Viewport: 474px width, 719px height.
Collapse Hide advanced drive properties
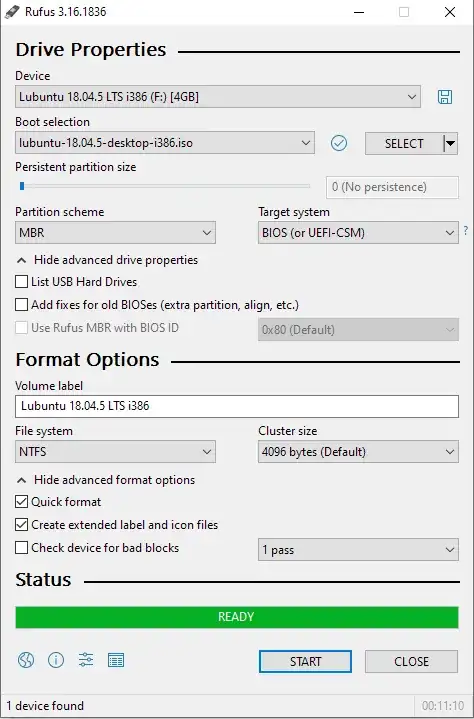coord(107,260)
